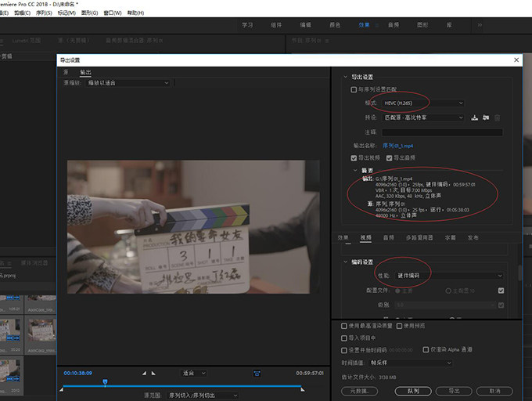The image size is (532, 401).
Task: Select 主要 profile radio button
Action: click(x=397, y=291)
